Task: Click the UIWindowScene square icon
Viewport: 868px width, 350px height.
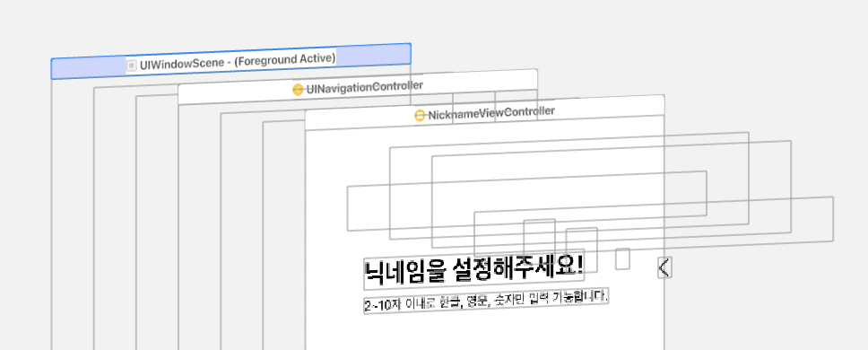Action: (x=132, y=66)
